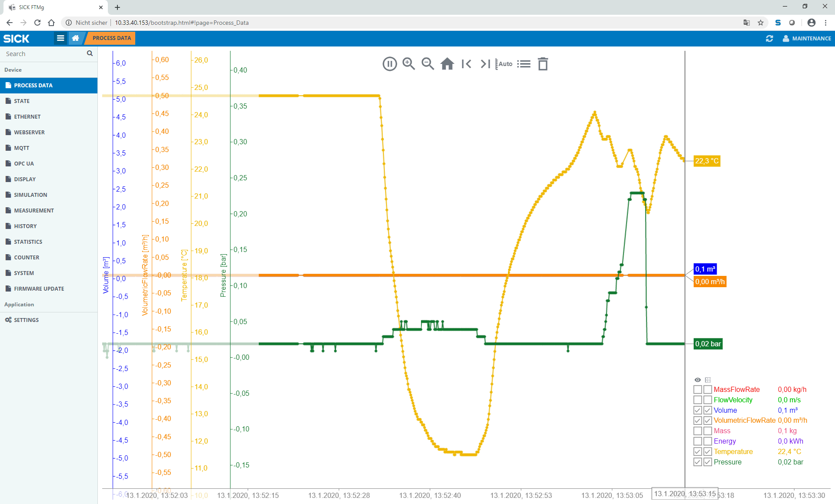Image resolution: width=835 pixels, height=504 pixels.
Task: Click the zoom in magnifier icon
Action: [x=408, y=64]
